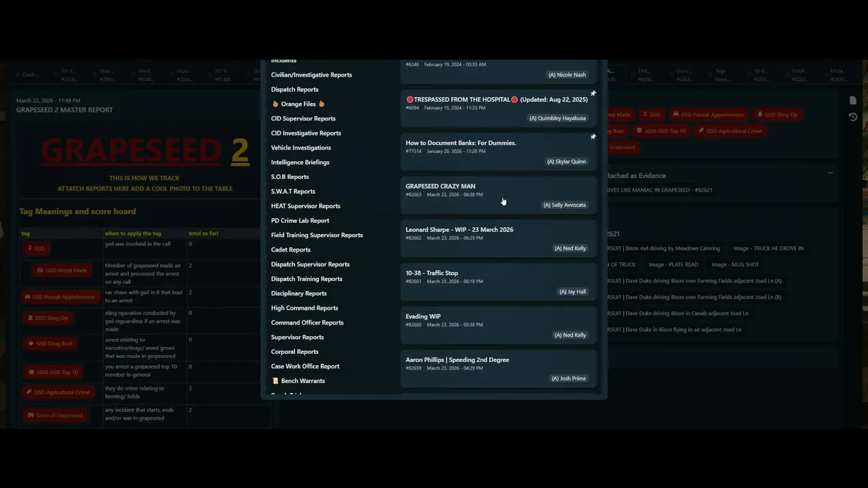Click GSD Agricultural Crime tag on right panel
This screenshot has height=488, width=868.
[730, 131]
